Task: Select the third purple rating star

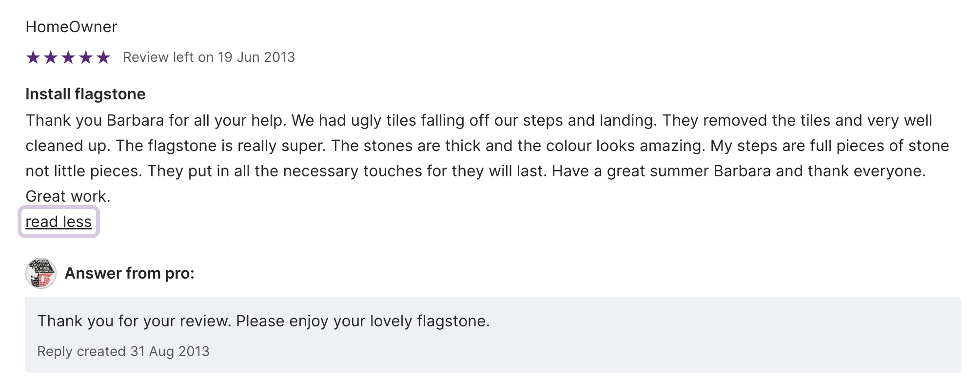Action: point(68,57)
